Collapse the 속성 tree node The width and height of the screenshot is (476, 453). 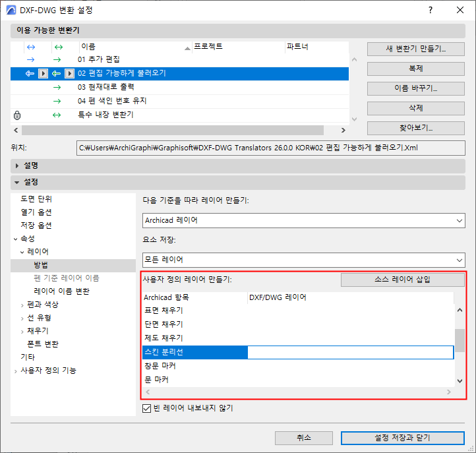coord(15,239)
